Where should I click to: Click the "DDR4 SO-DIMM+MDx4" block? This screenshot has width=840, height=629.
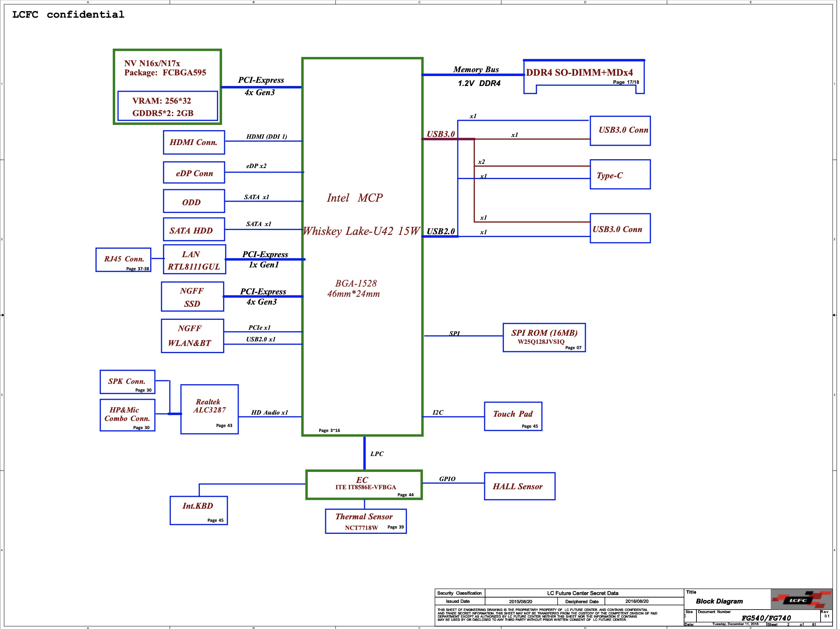(x=584, y=77)
